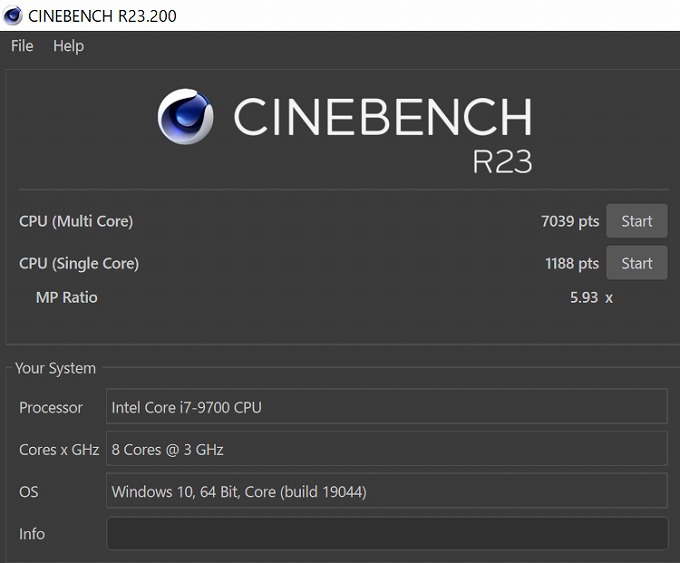Open the File menu
The width and height of the screenshot is (680, 563).
pos(22,46)
